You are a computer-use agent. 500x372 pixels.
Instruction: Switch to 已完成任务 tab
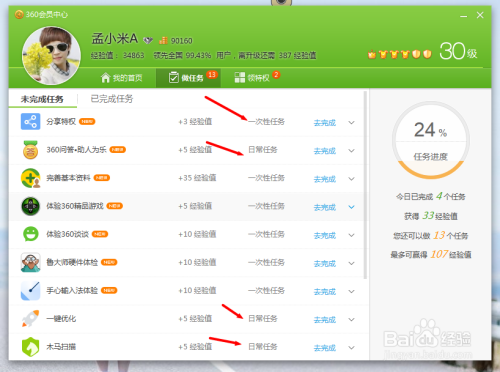pos(112,99)
